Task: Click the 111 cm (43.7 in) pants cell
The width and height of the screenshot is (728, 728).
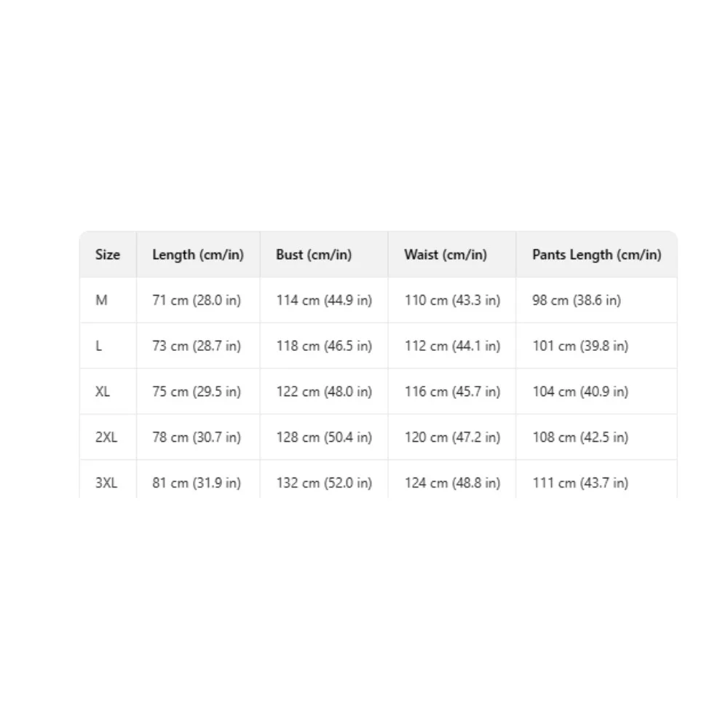Action: coord(580,483)
